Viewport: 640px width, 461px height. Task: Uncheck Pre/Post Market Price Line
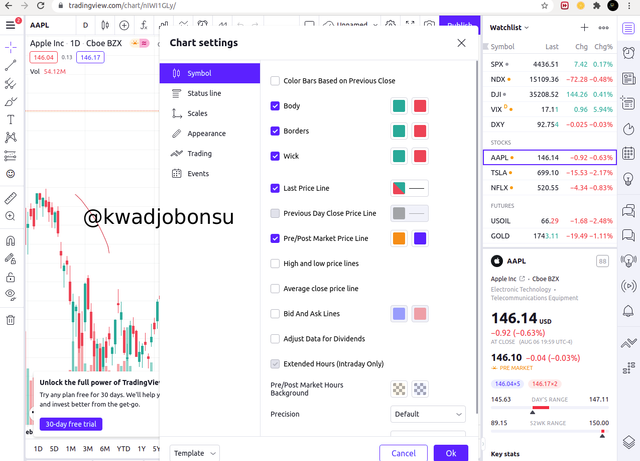(x=275, y=238)
